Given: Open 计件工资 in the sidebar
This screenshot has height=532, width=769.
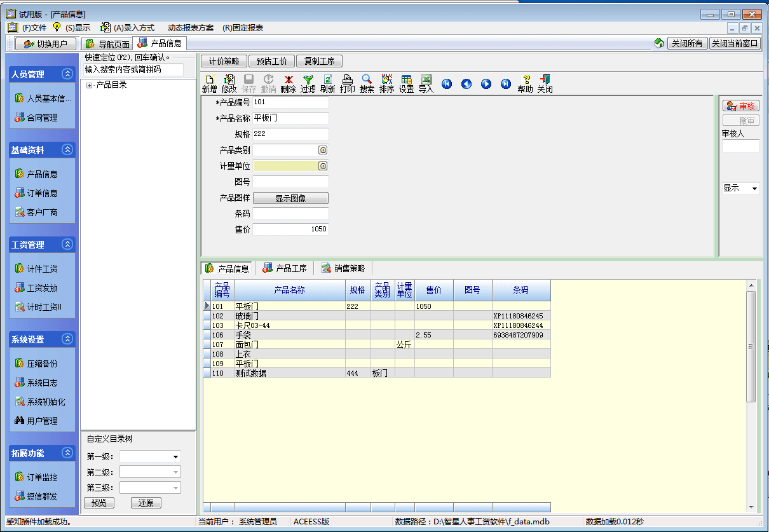Looking at the screenshot, I should (x=36, y=269).
